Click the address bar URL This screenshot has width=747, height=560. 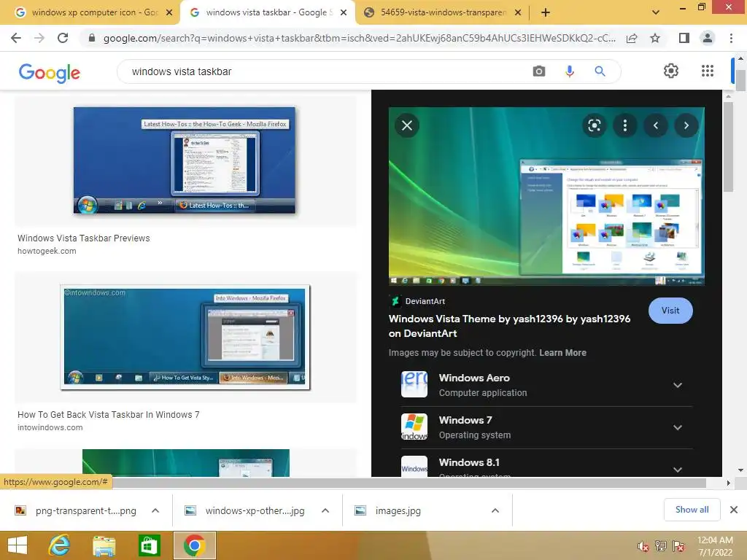[360, 38]
